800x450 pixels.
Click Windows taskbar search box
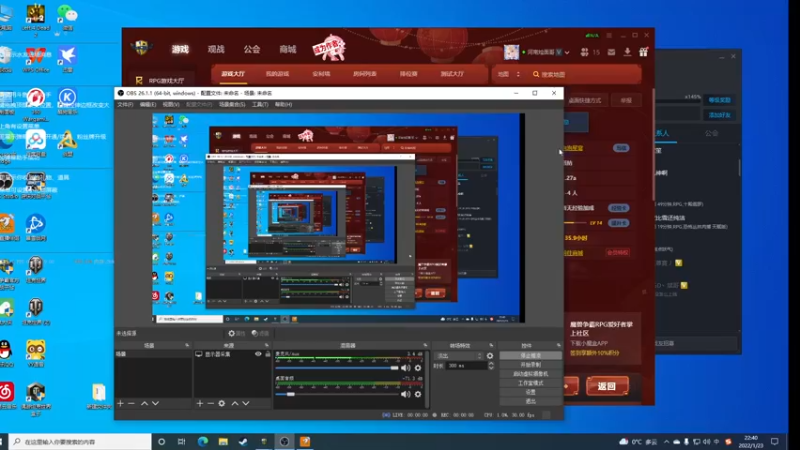(80, 441)
